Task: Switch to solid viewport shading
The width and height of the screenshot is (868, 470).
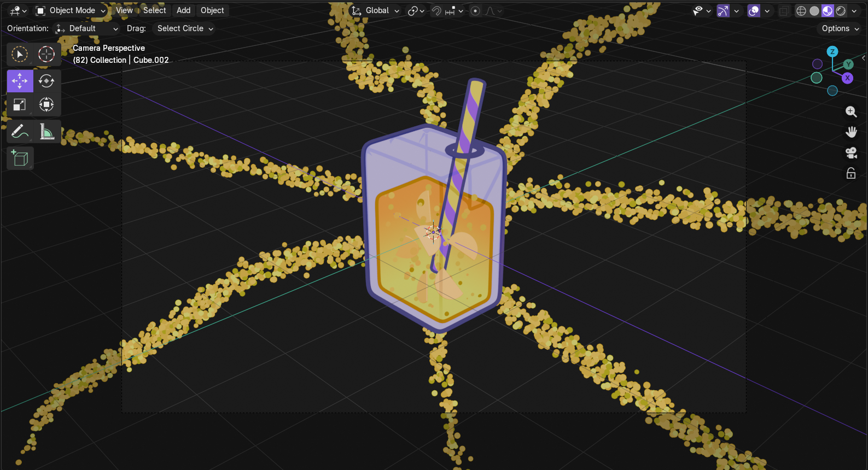Action: [x=814, y=11]
